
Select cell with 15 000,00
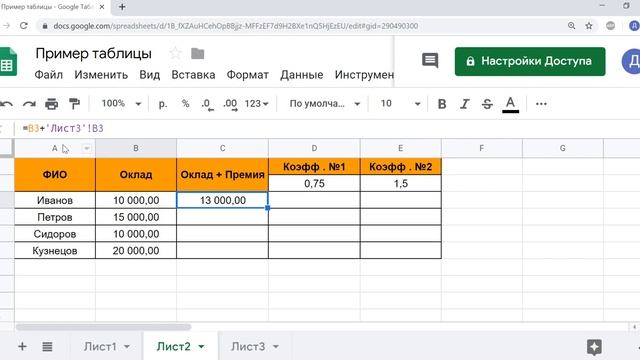coord(136,217)
